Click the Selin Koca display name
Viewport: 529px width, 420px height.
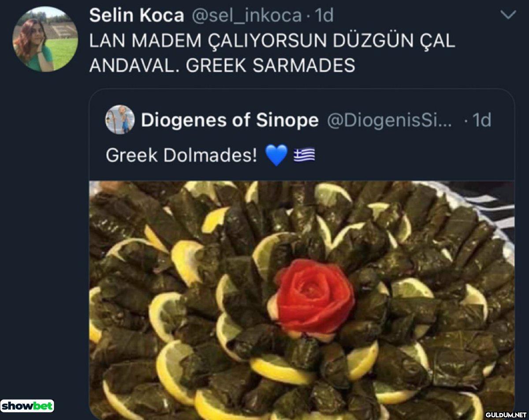click(136, 16)
